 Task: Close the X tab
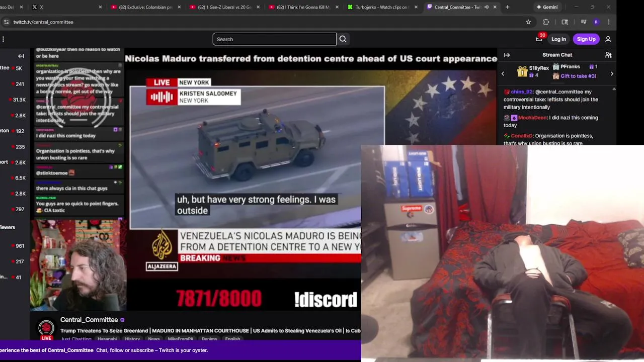pos(100,7)
